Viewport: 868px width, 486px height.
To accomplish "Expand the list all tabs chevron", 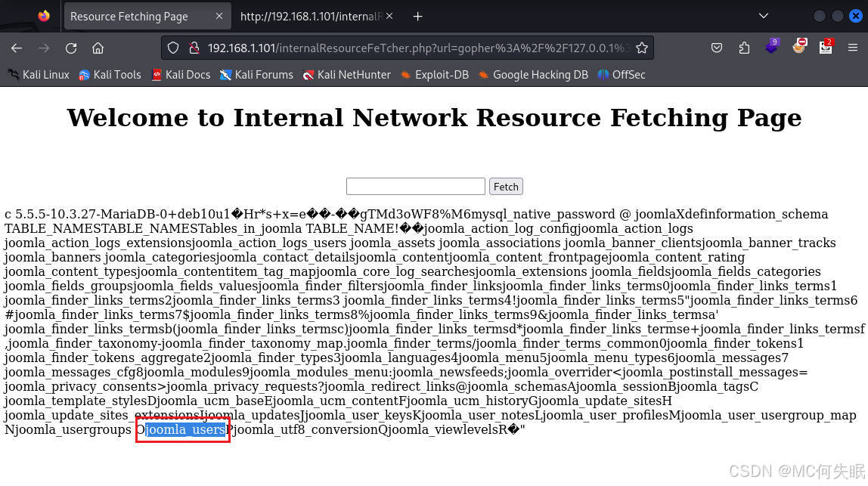I will [764, 16].
